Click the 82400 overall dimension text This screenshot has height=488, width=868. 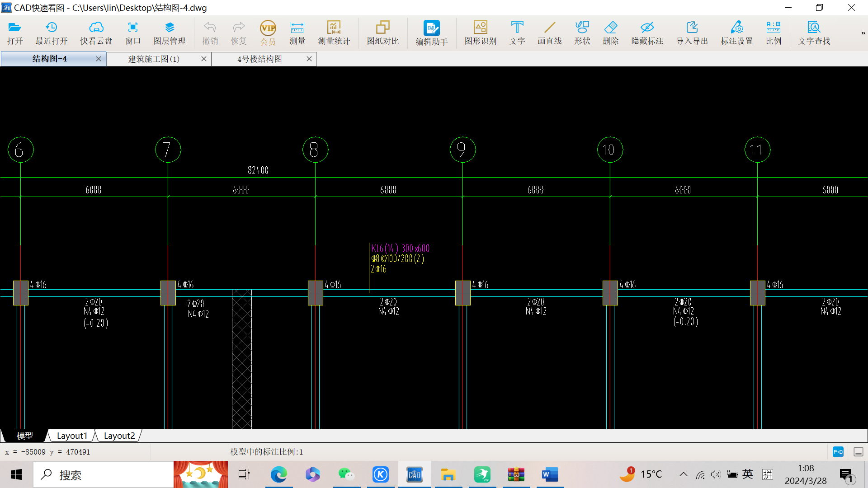coord(258,170)
